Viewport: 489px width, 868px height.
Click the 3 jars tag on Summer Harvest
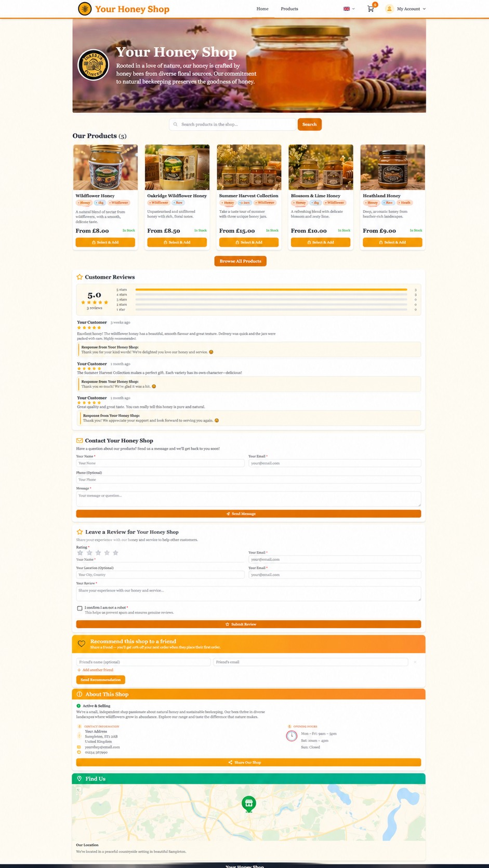click(244, 202)
